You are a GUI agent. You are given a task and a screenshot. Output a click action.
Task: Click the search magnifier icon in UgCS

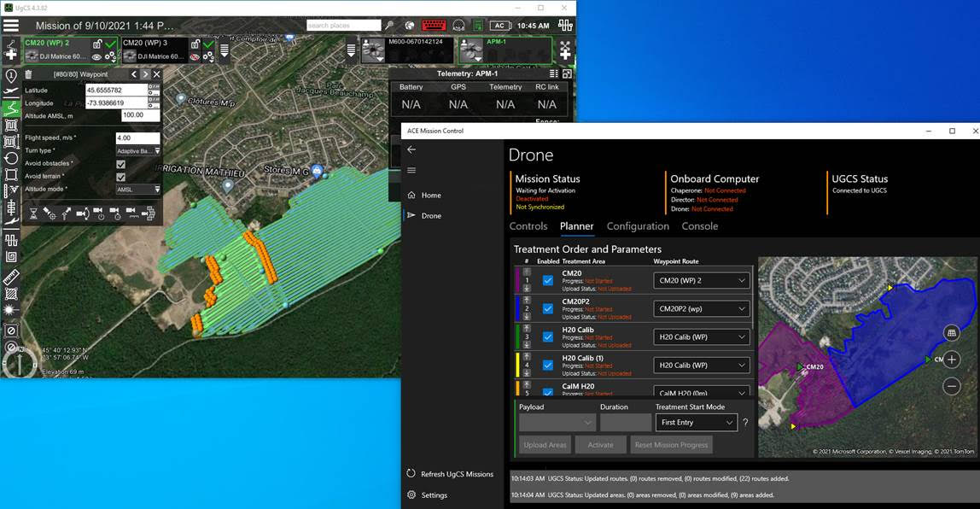pos(389,26)
